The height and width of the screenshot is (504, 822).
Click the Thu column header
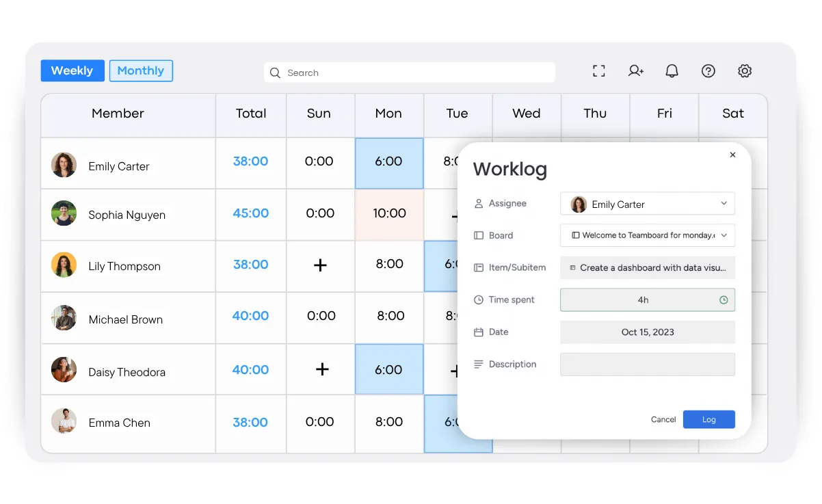click(596, 116)
